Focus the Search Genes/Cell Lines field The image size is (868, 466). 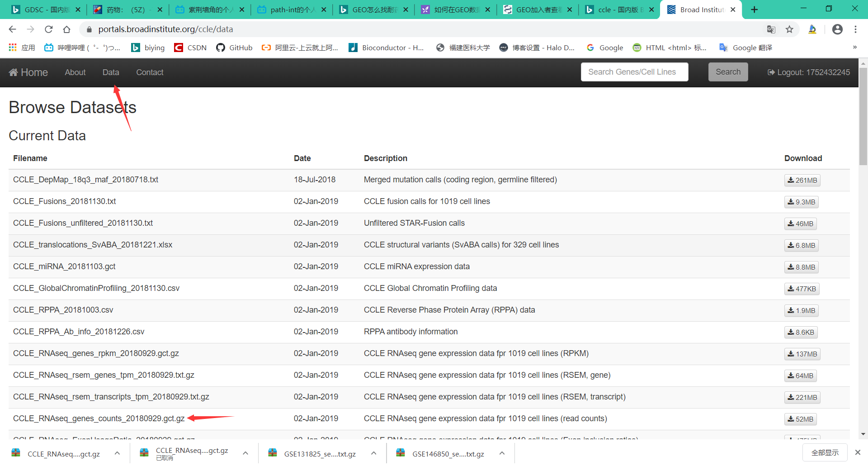(634, 72)
